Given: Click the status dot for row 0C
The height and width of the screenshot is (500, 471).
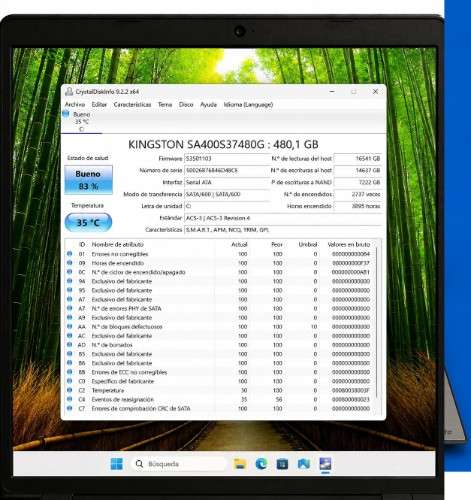Looking at the screenshot, I should point(69,272).
